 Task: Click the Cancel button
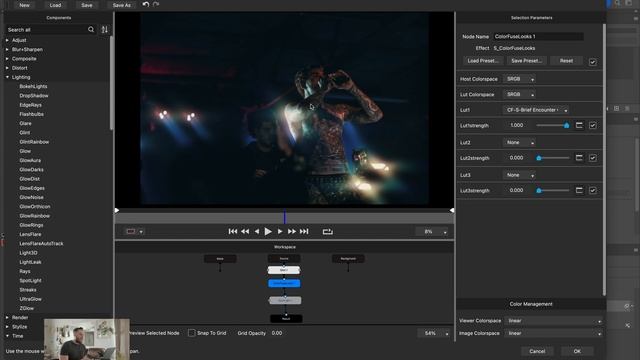pyautogui.click(x=537, y=351)
